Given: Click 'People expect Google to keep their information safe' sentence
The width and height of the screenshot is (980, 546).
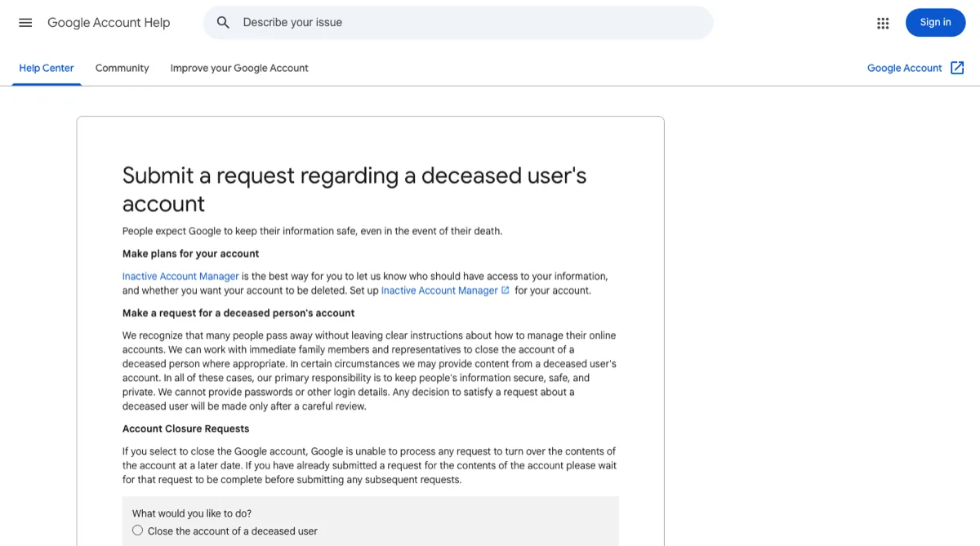Looking at the screenshot, I should pyautogui.click(x=312, y=231).
